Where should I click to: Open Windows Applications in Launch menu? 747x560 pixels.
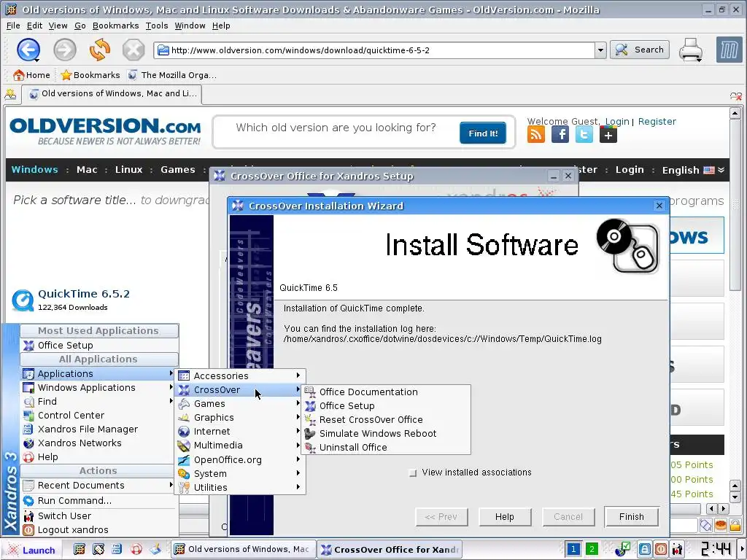(x=98, y=387)
